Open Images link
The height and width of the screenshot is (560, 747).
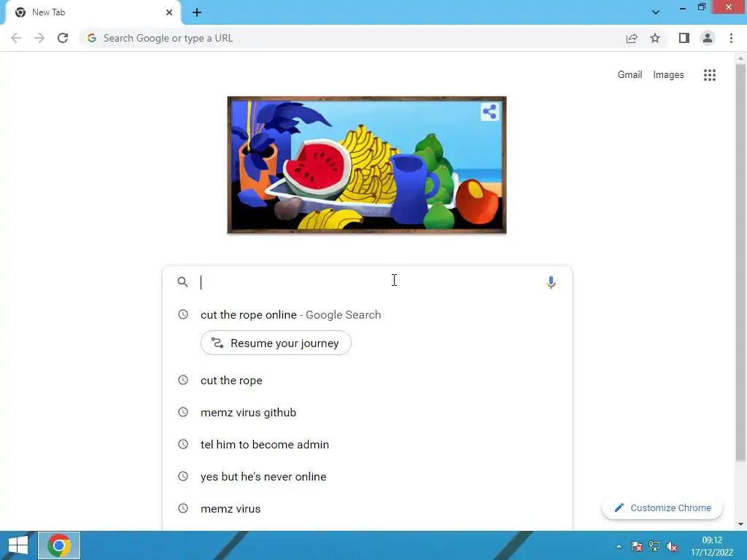coord(668,75)
